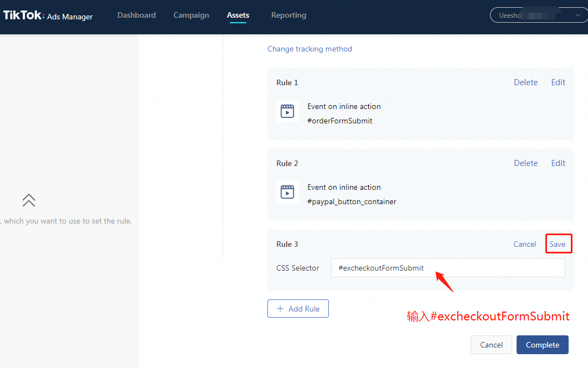This screenshot has height=368, width=588.
Task: Cancel editing Rule 3
Action: [x=524, y=244]
